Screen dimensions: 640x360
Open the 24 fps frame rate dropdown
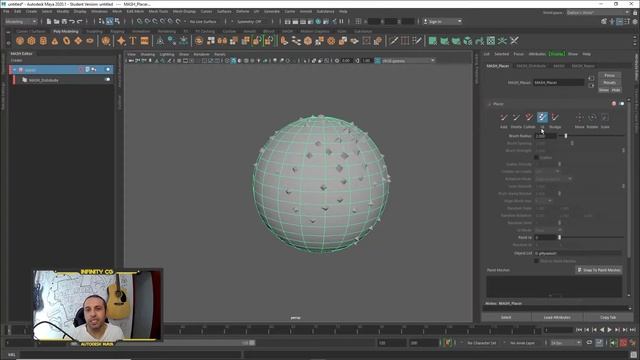point(566,343)
